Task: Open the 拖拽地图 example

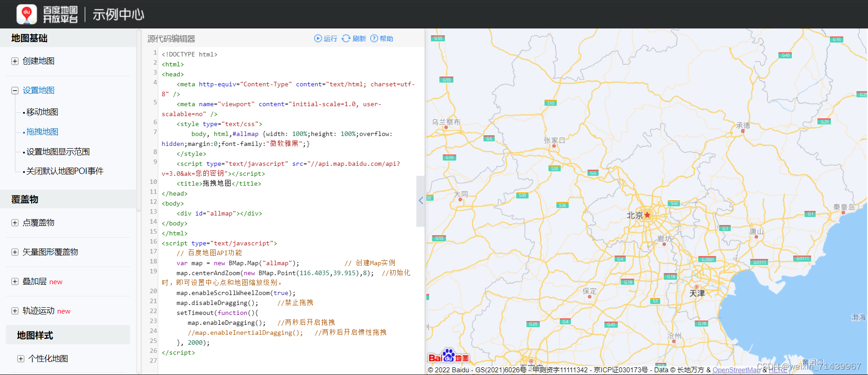Action: coord(42,132)
